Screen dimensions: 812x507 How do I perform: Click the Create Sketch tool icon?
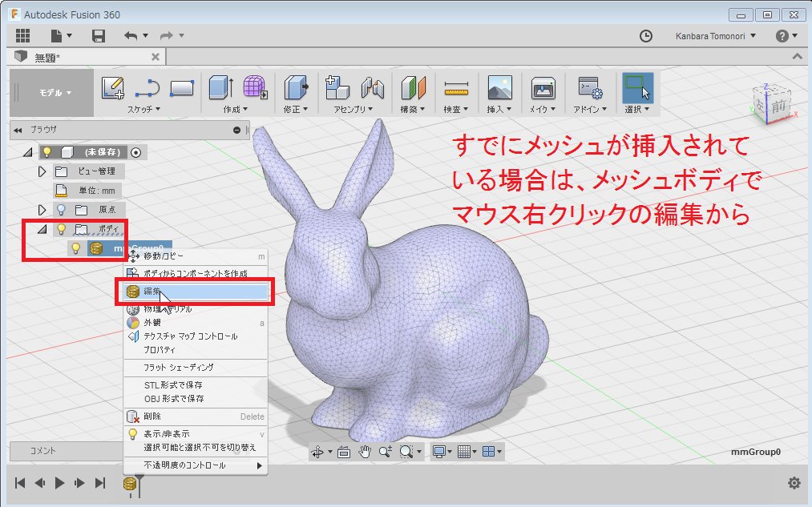113,88
